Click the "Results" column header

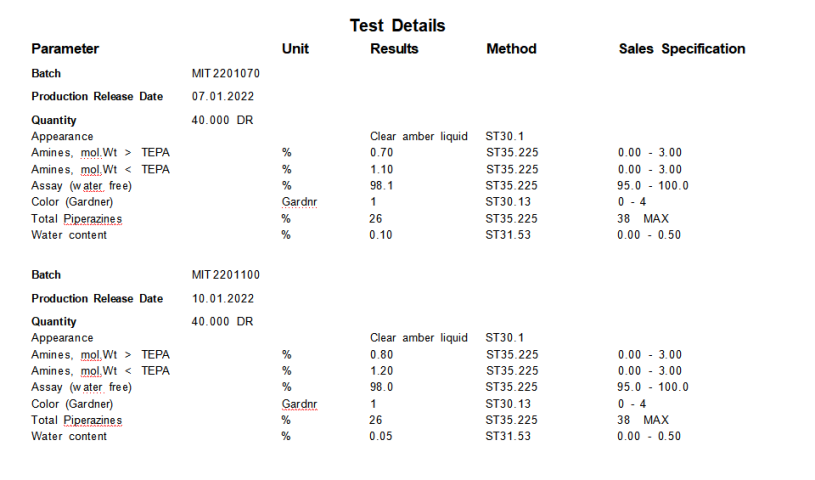click(394, 49)
